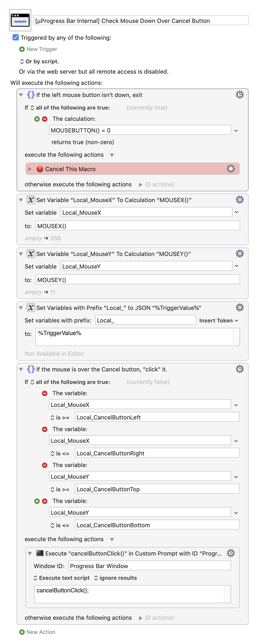Screen dimensions: 258x644
Task: Open gear menu of Local_MouseX set variable action
Action: [240, 200]
